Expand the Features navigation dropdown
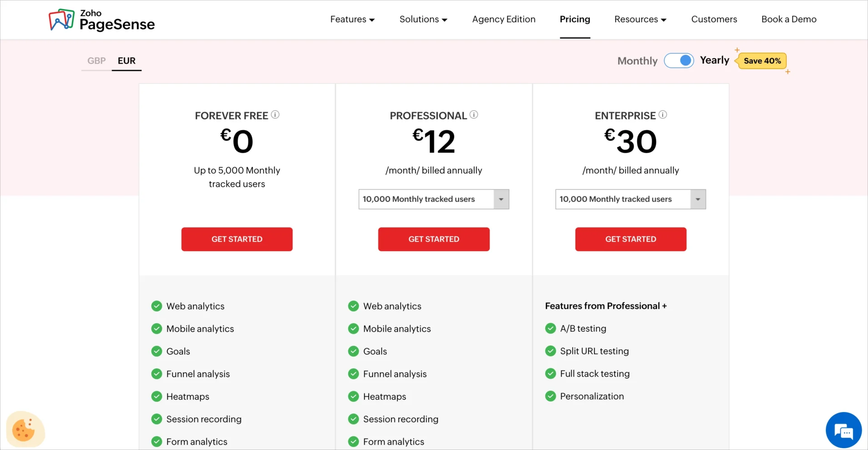868x450 pixels. tap(352, 19)
